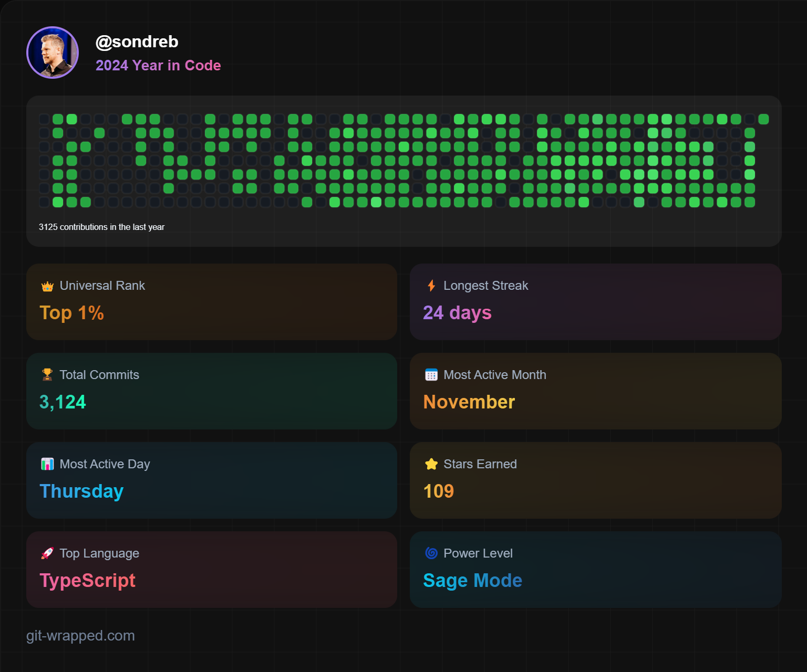Click the @sondreb username
Screen dimensions: 807x672
137,42
